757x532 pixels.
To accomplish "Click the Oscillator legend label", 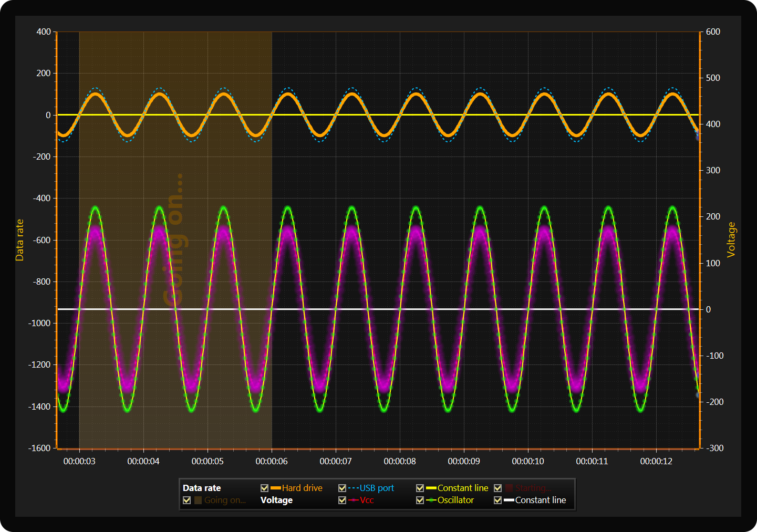I will 455,500.
